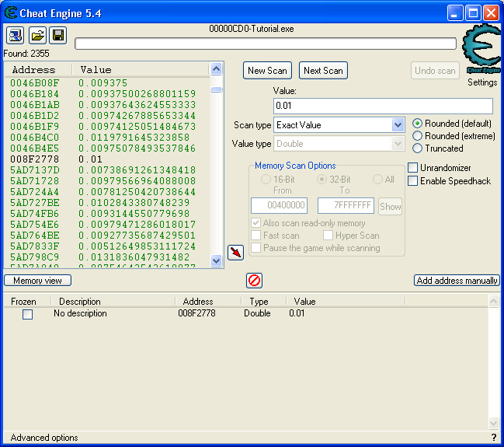Click Cheat Engine title bar icon

pos(11,13)
